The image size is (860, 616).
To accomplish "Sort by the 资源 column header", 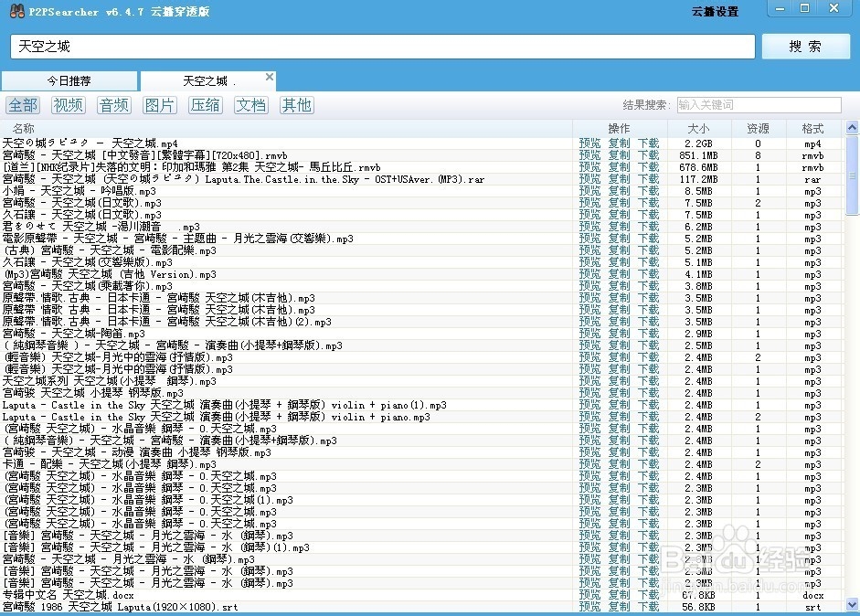I will coord(759,128).
